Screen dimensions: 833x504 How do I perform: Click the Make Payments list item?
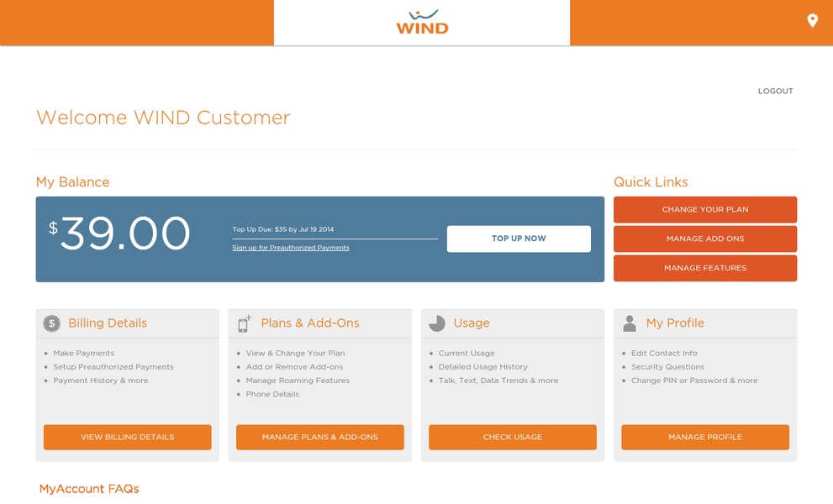point(83,353)
